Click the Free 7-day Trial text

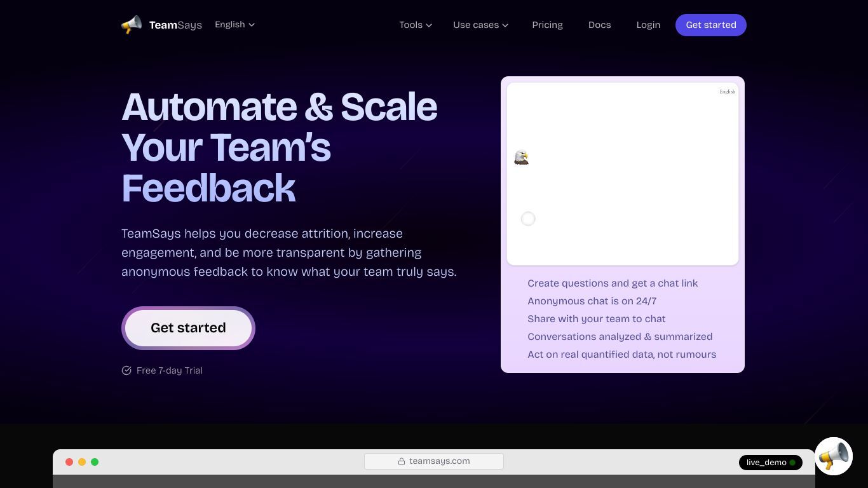click(x=170, y=370)
